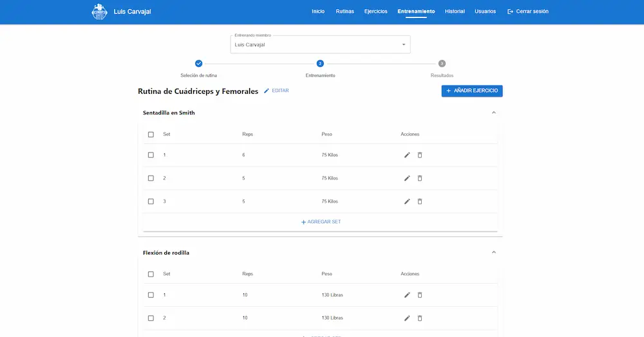Click 130 Libras in Flexión set 1

(332, 295)
